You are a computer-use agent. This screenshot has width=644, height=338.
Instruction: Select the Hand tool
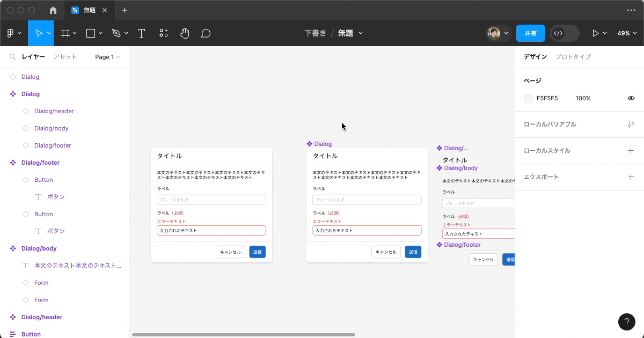pos(184,33)
